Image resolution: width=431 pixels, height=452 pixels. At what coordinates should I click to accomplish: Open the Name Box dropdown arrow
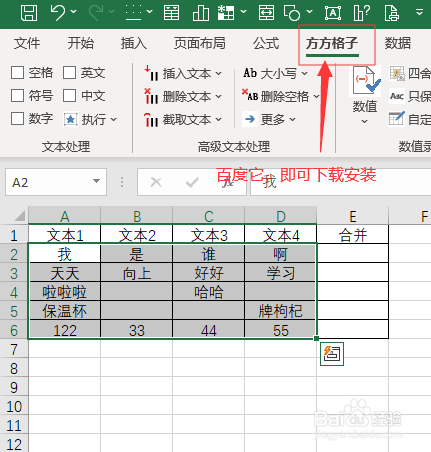(x=96, y=181)
